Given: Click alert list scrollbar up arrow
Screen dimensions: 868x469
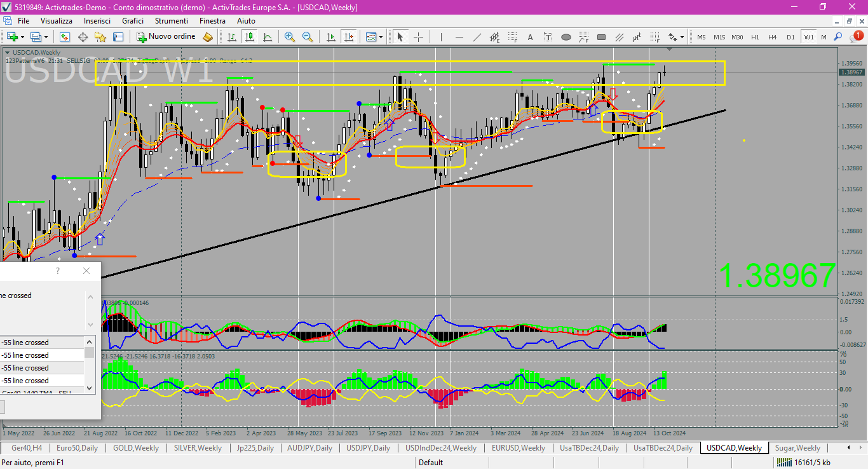Looking at the screenshot, I should [x=90, y=341].
